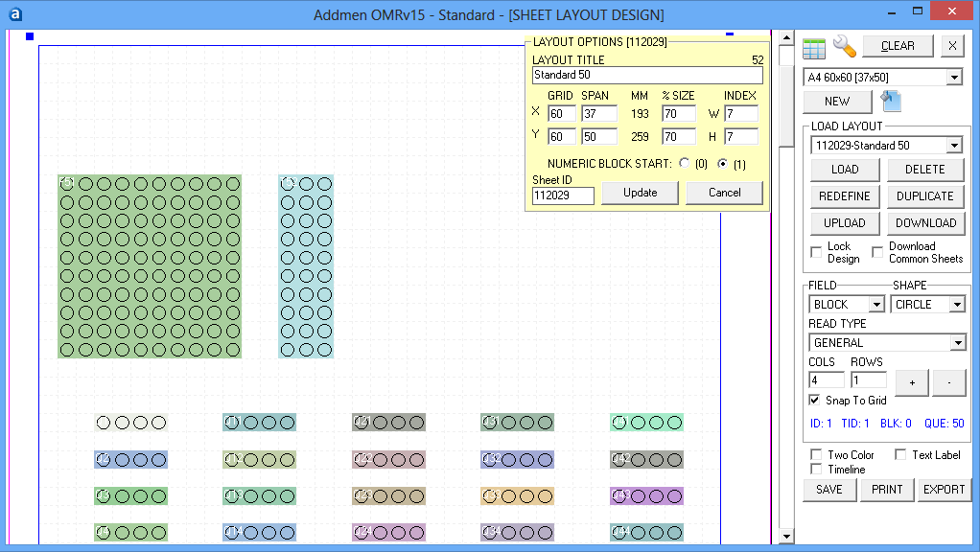
Task: Click Update in Layout Options
Action: (640, 193)
